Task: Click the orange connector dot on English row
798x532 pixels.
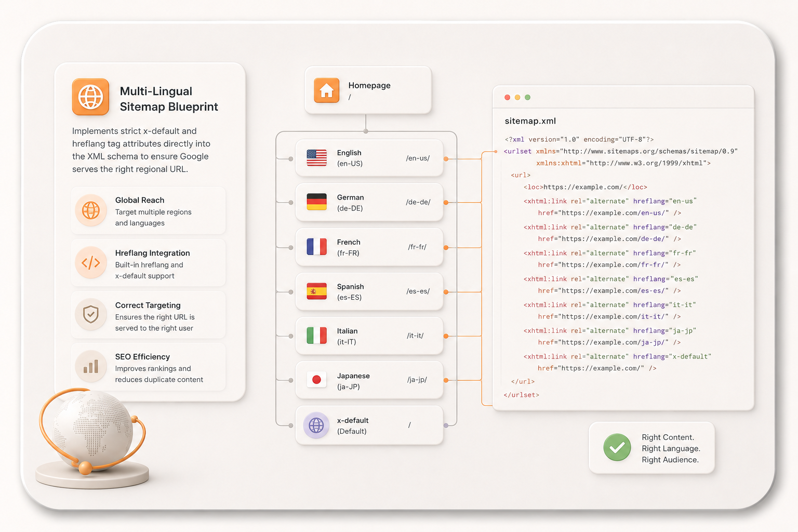Action: click(446, 159)
